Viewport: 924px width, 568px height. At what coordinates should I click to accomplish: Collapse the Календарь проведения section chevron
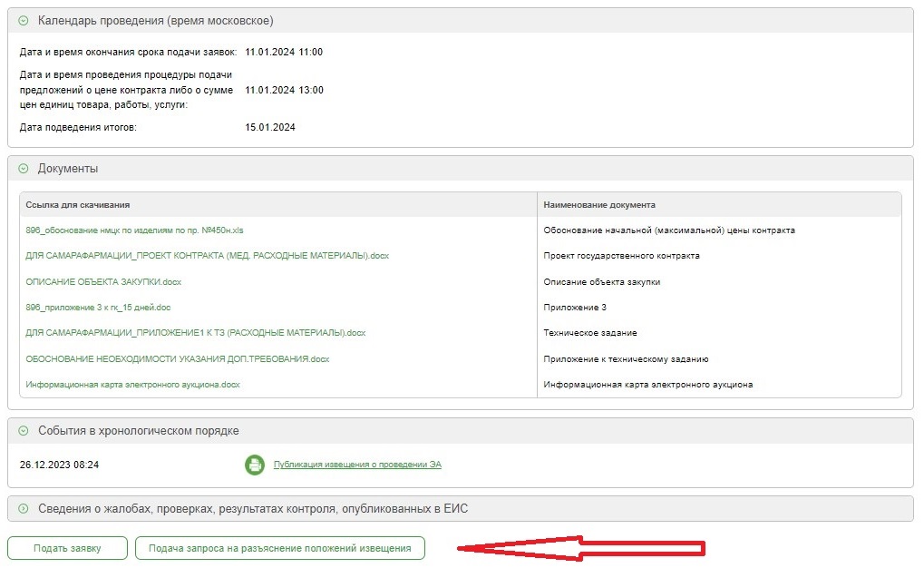(24, 21)
